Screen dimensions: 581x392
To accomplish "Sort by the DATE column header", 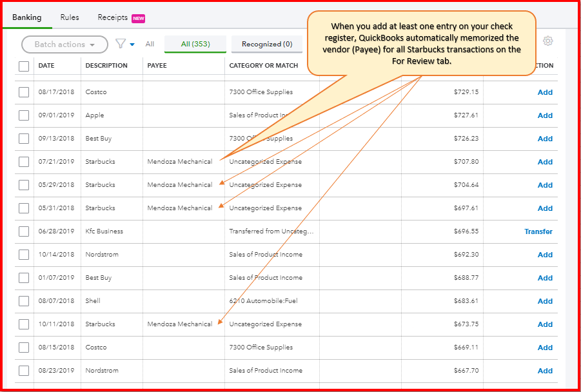I will [46, 66].
